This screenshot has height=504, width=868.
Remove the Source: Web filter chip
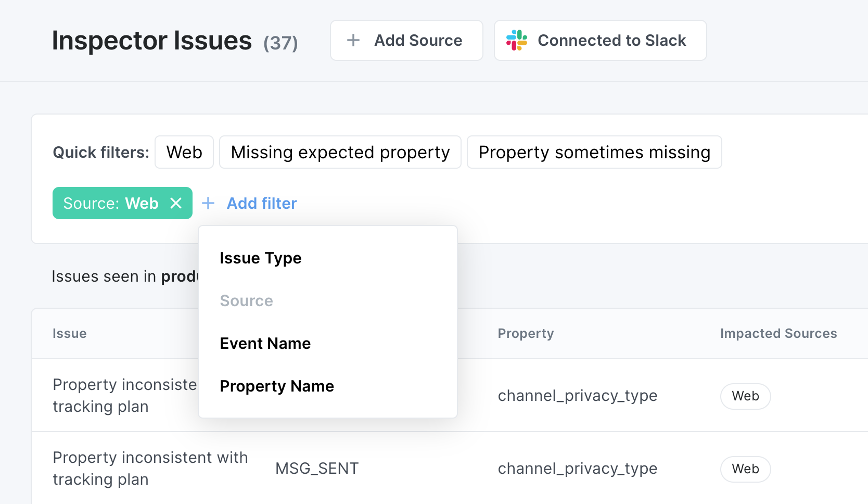[176, 203]
